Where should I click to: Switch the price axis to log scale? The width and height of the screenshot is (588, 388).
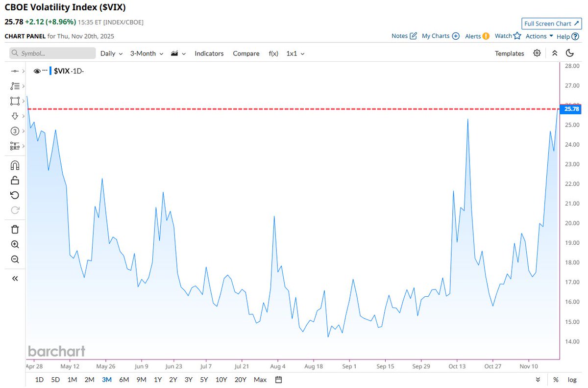(x=572, y=380)
